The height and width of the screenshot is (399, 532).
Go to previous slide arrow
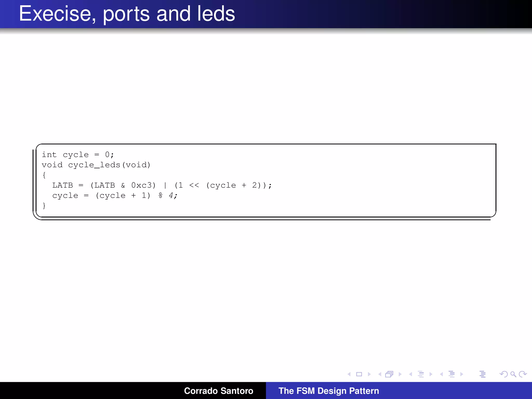click(349, 374)
